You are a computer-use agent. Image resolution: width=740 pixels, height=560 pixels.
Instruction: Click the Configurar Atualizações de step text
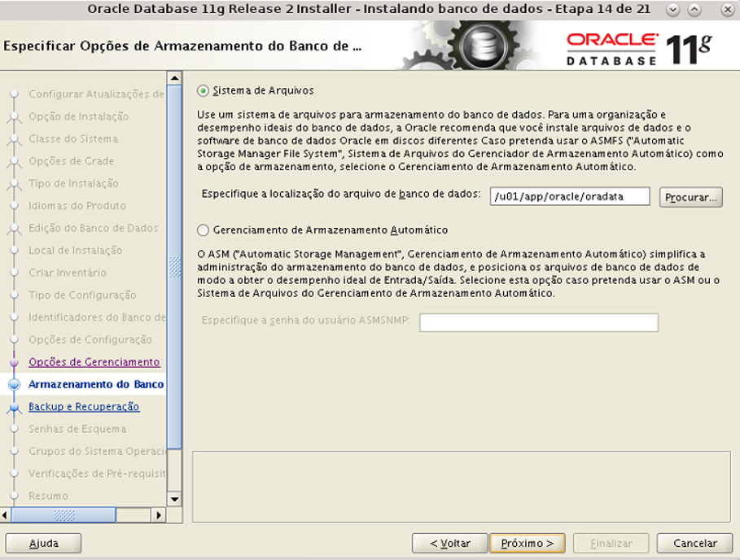coord(96,94)
